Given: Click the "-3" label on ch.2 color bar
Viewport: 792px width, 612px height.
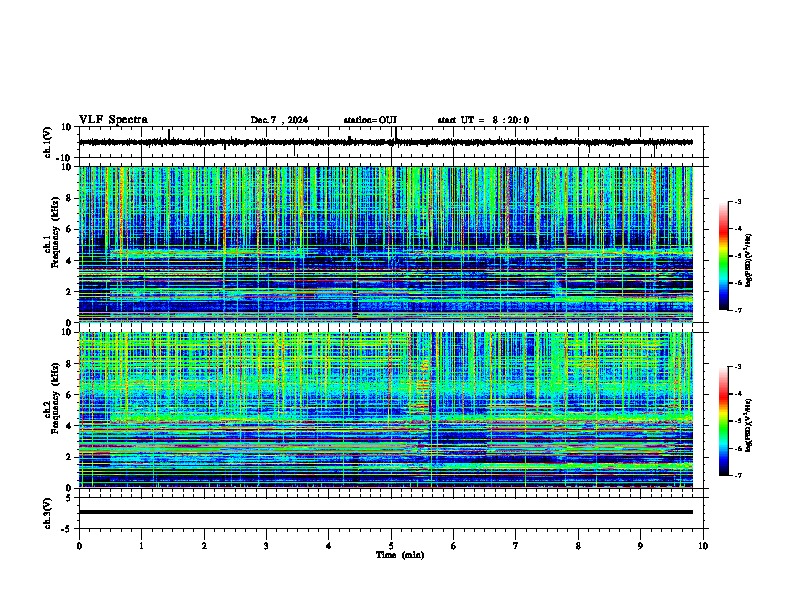Looking at the screenshot, I should [x=737, y=367].
